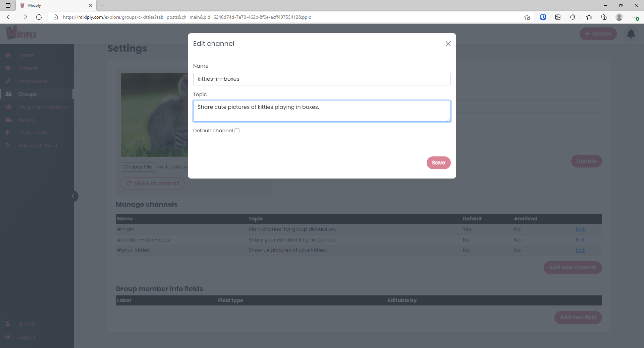Screen dimensions: 644x348
Task: Click the Group member info fields heading
Action: point(159,289)
